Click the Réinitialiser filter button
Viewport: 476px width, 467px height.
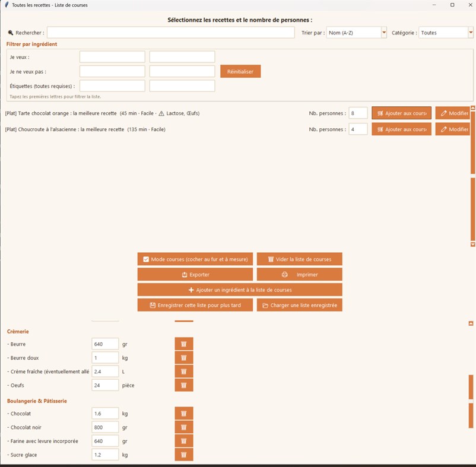[240, 71]
